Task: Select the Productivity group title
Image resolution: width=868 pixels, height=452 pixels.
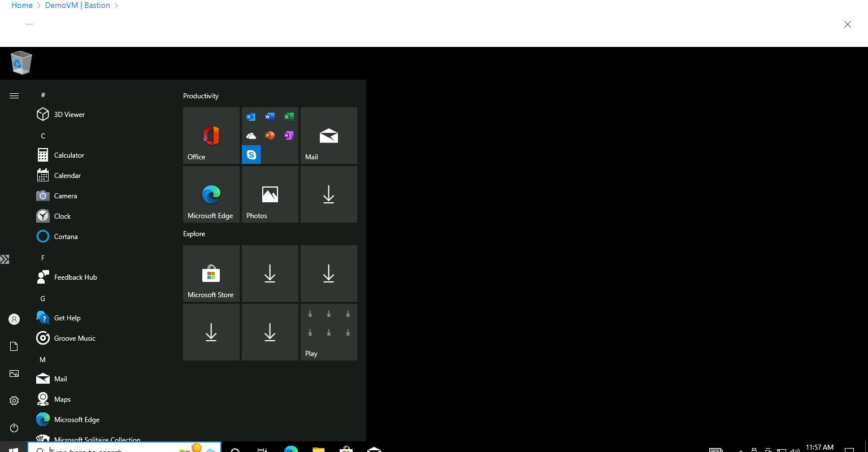Action: pos(201,96)
